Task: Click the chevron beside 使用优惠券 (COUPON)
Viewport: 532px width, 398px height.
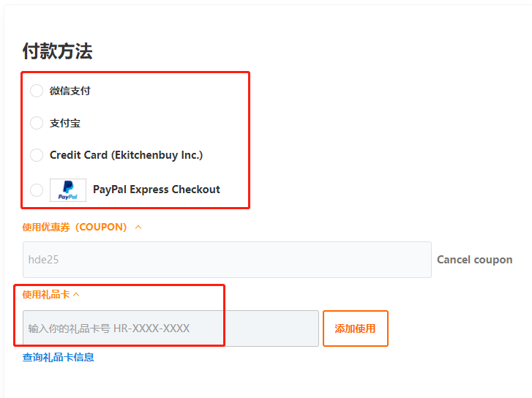Action: [138, 228]
